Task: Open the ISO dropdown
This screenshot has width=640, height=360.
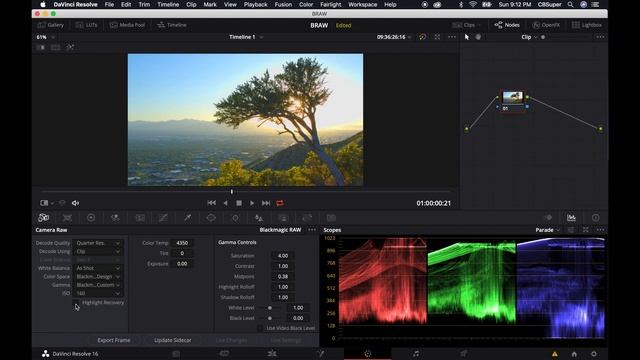Action: pyautogui.click(x=98, y=293)
